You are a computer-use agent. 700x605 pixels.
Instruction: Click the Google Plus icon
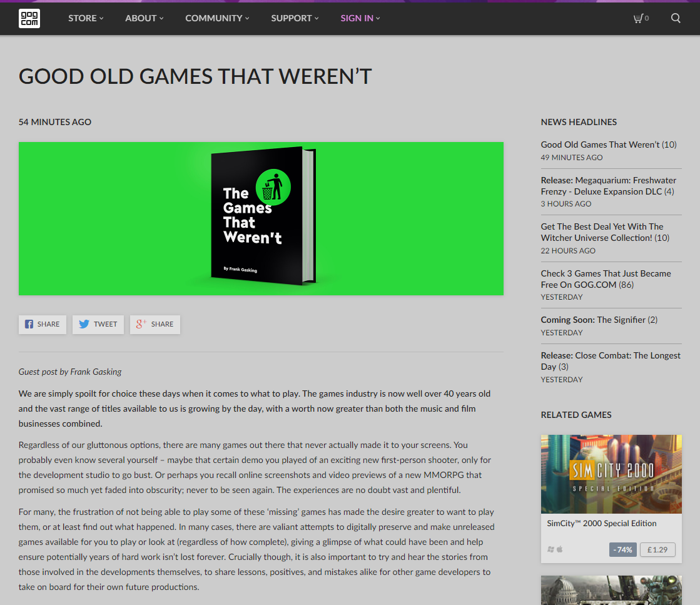tap(141, 324)
